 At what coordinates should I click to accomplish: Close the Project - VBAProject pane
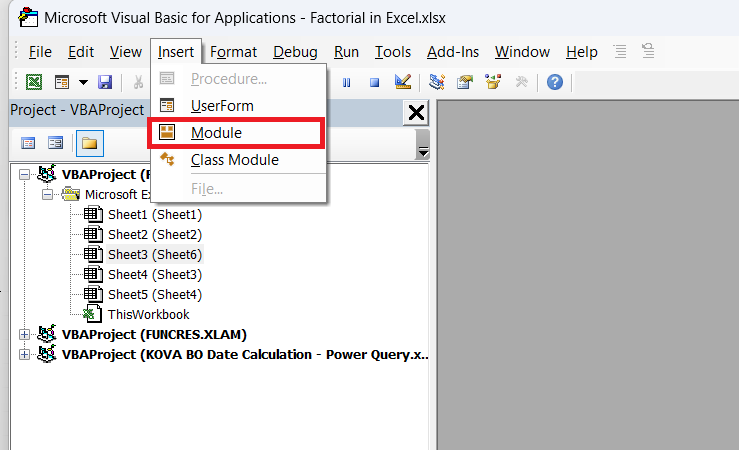416,113
